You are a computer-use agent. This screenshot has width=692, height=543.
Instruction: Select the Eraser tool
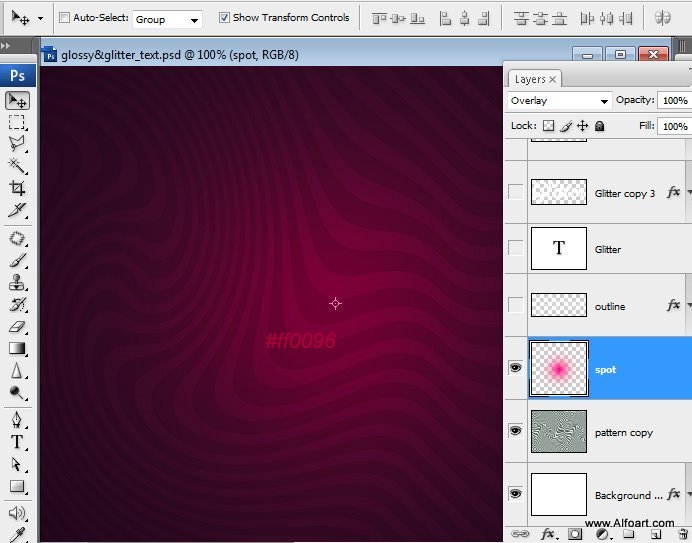(17, 326)
